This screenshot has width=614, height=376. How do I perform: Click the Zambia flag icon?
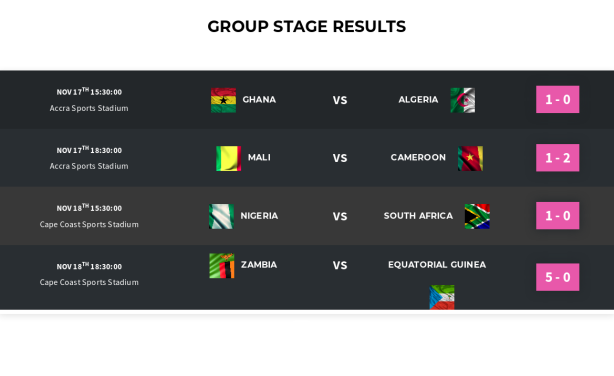click(222, 266)
